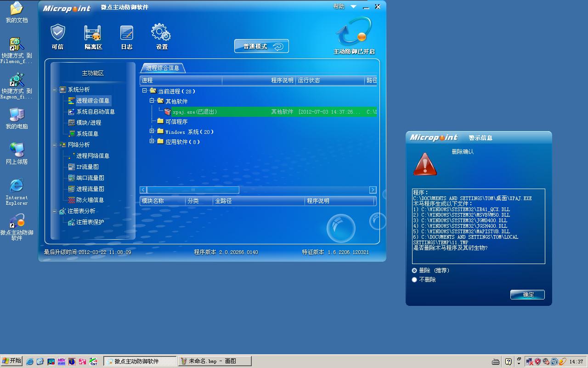Viewport: 588px width, 368px height.
Task: Open the 可信 (Trusted) shield icon
Action: point(57,34)
